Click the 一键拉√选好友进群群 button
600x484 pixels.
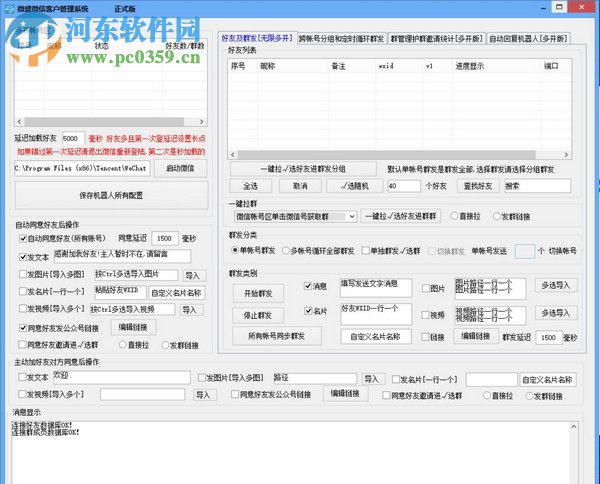point(401,216)
